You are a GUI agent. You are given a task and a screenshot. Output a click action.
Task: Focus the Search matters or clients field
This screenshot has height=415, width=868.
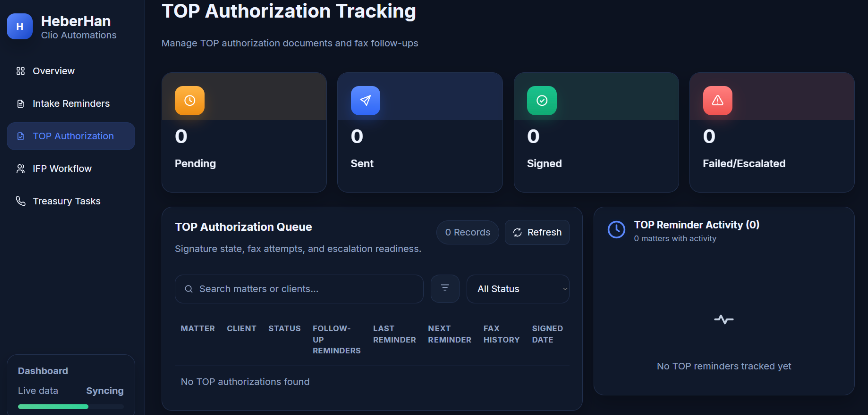tap(299, 289)
